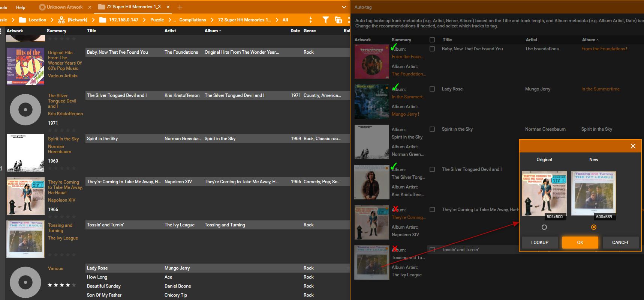The width and height of the screenshot is (644, 300).
Task: Close the artwork comparison popup with X
Action: [x=633, y=146]
